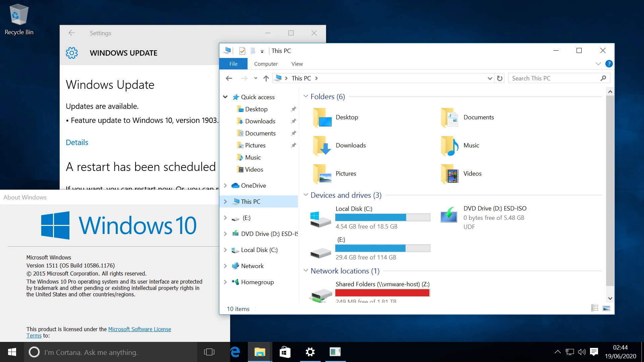Go up one level with the Up arrow
644x362 pixels.
coord(266,78)
